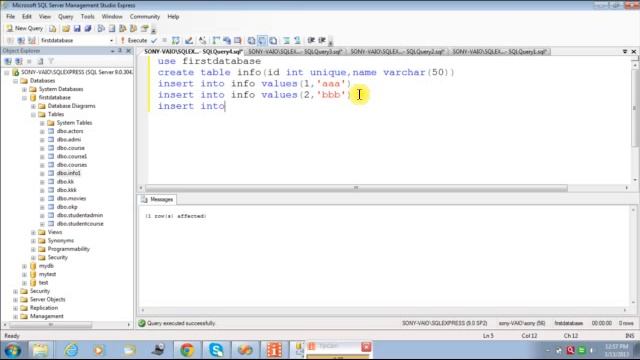Open Google Chrome from the taskbar
The width and height of the screenshot is (640, 360).
click(187, 350)
